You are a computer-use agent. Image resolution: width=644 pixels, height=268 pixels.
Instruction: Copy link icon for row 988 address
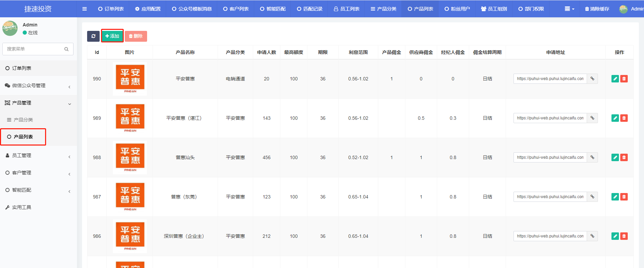592,157
